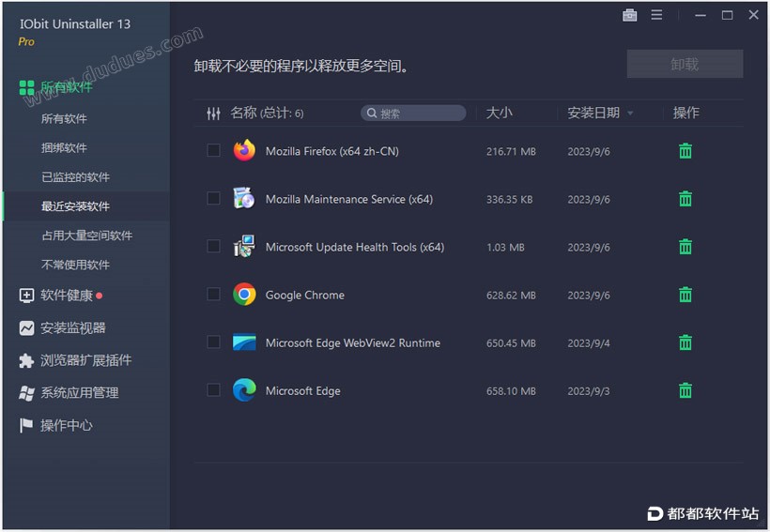Open the 所有软件 sub-item
This screenshot has width=770, height=532.
pyautogui.click(x=64, y=119)
